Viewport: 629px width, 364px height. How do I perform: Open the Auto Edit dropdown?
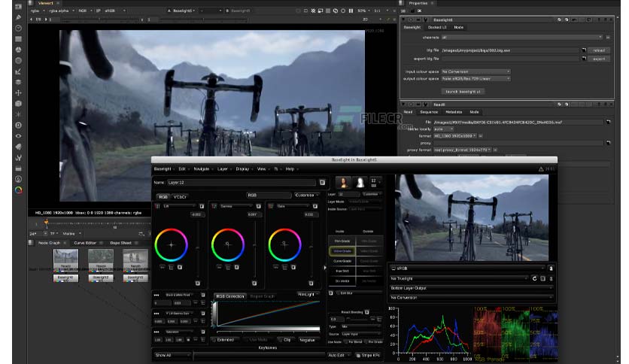[339, 355]
